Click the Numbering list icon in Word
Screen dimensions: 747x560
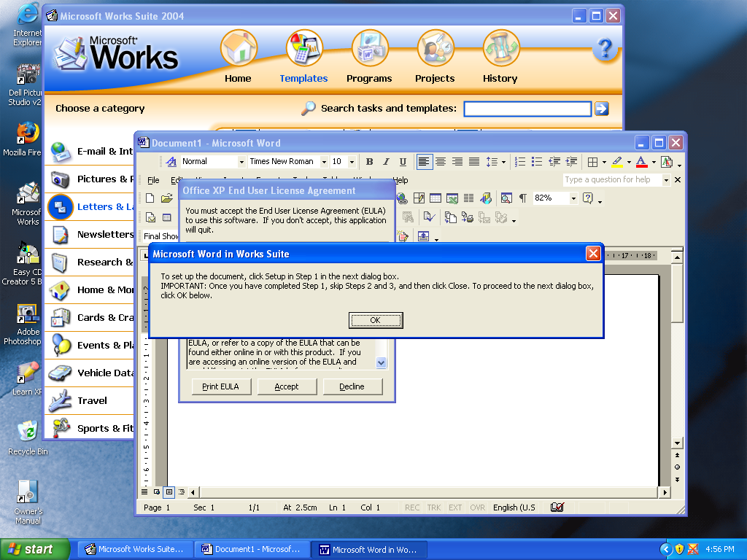pos(520,162)
